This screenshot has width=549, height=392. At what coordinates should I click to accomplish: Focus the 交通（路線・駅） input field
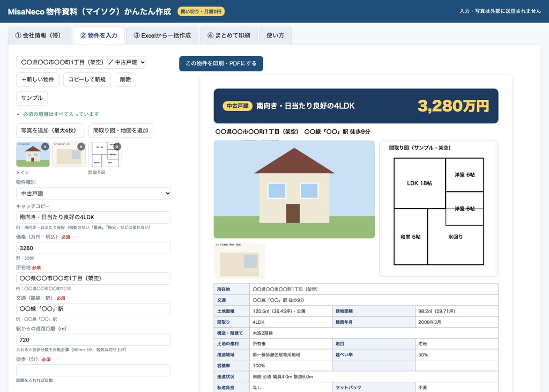coord(93,309)
